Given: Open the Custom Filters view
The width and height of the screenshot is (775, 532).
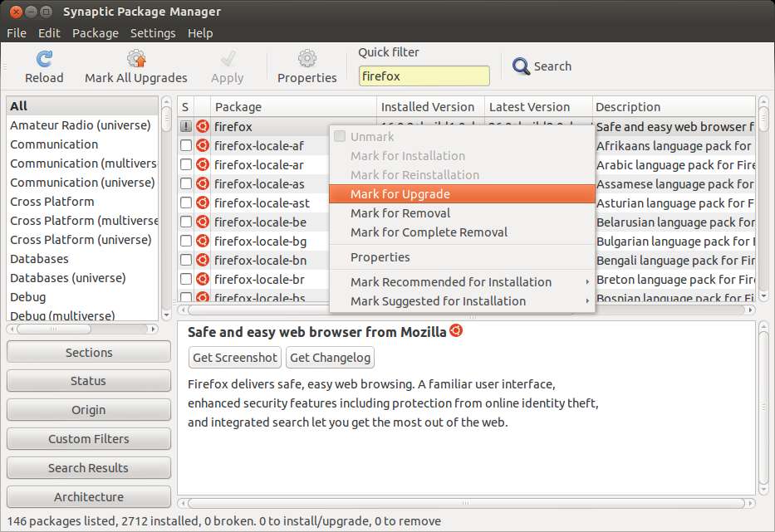Looking at the screenshot, I should point(89,439).
